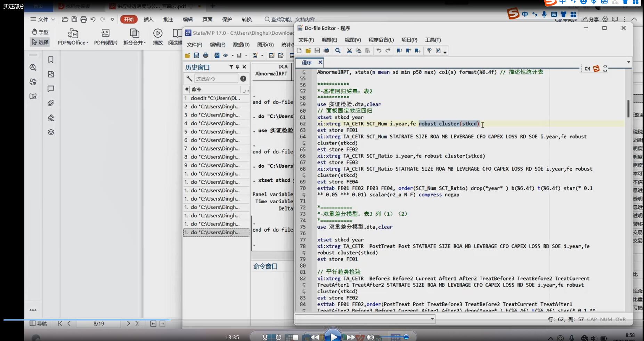
Task: Select 选择 tool in PDF reader
Action: pyautogui.click(x=40, y=42)
